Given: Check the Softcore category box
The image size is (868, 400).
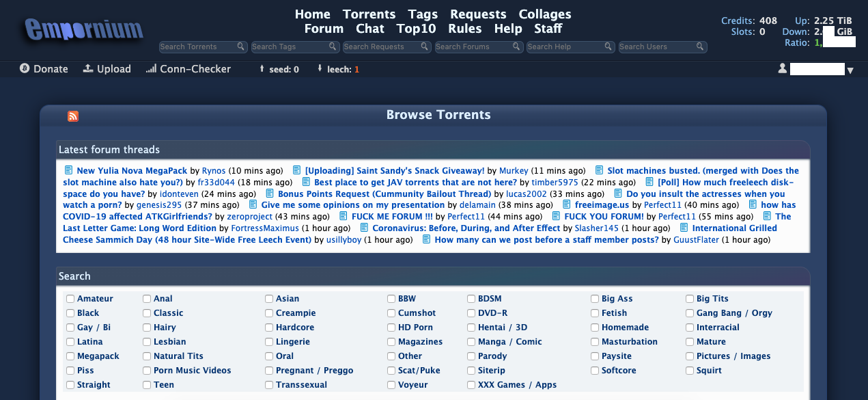Looking at the screenshot, I should (x=595, y=371).
